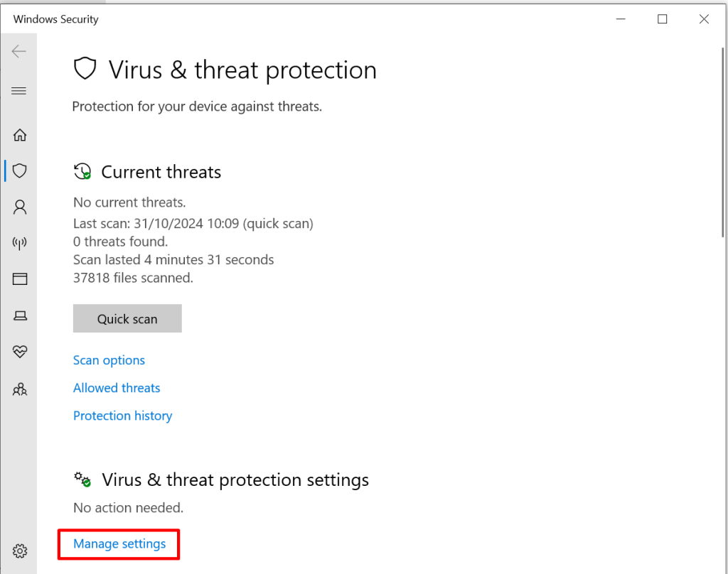Open the Settings gear icon

pyautogui.click(x=20, y=551)
